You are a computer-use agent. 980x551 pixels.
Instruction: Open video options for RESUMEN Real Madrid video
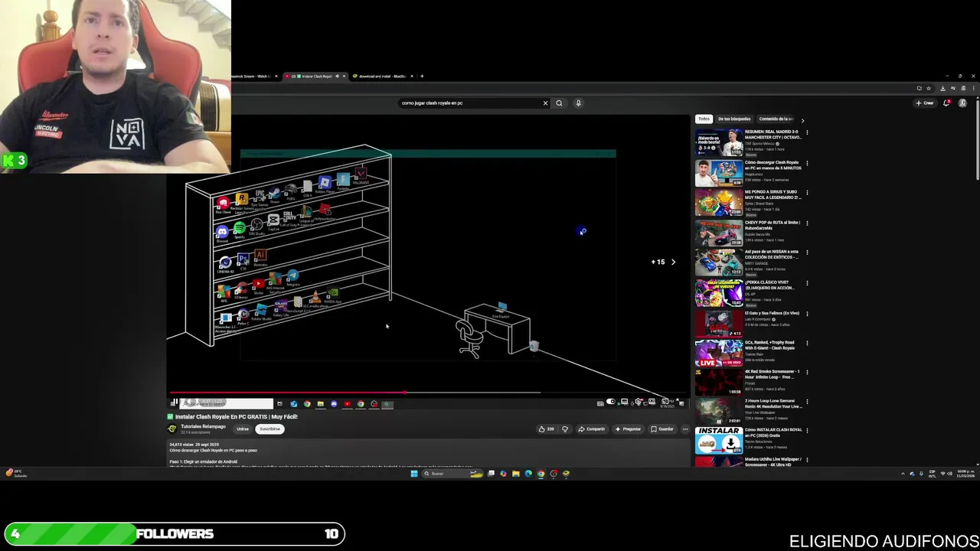tap(807, 132)
